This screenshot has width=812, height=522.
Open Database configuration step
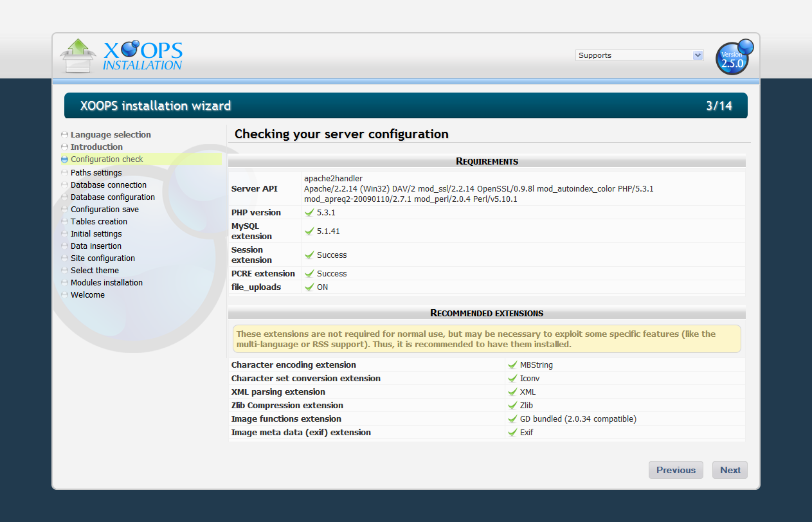point(113,197)
